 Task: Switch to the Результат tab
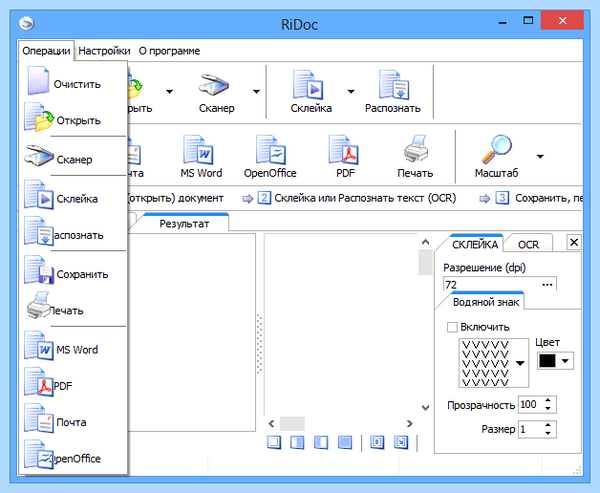(184, 224)
